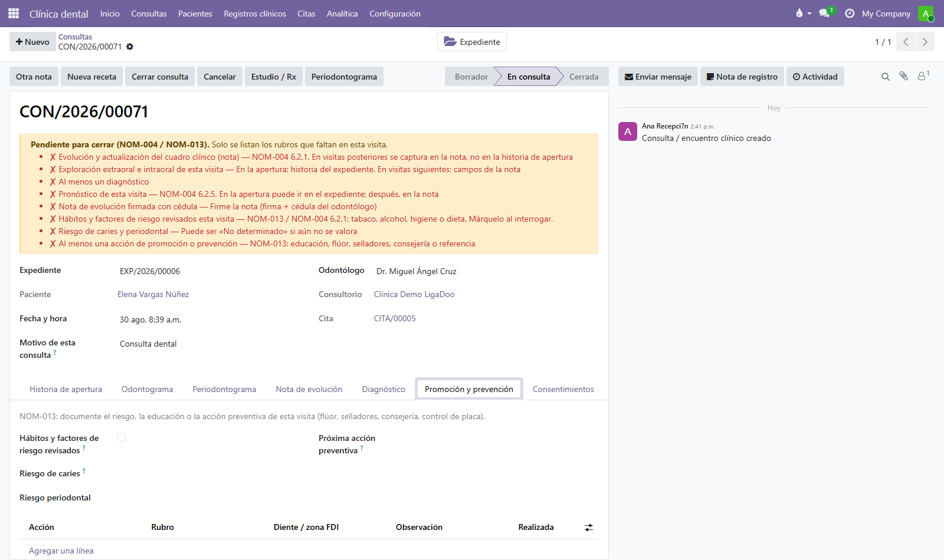Image resolution: width=944 pixels, height=560 pixels.
Task: Click the gear icon beside CON/2026/00071
Action: 130,47
